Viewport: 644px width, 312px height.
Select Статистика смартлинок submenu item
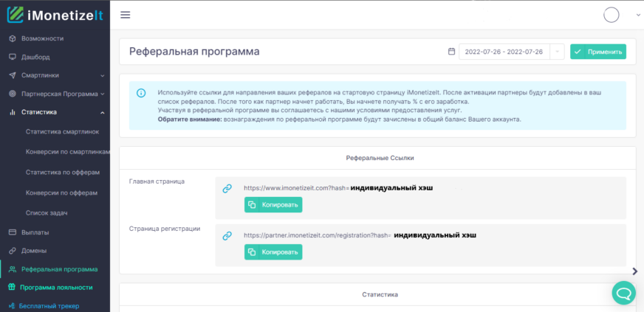pos(62,132)
